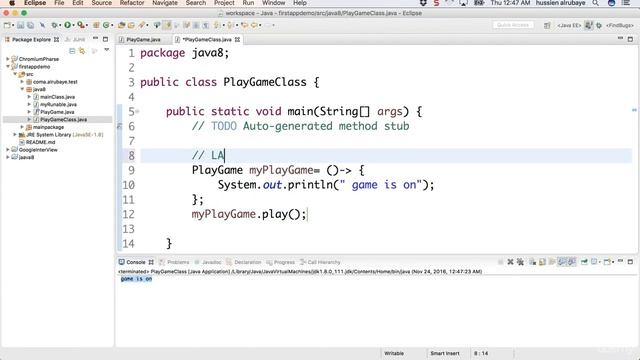This screenshot has height=360, width=640.
Task: Collapse the firstappdemo project
Action: pyautogui.click(x=7, y=66)
